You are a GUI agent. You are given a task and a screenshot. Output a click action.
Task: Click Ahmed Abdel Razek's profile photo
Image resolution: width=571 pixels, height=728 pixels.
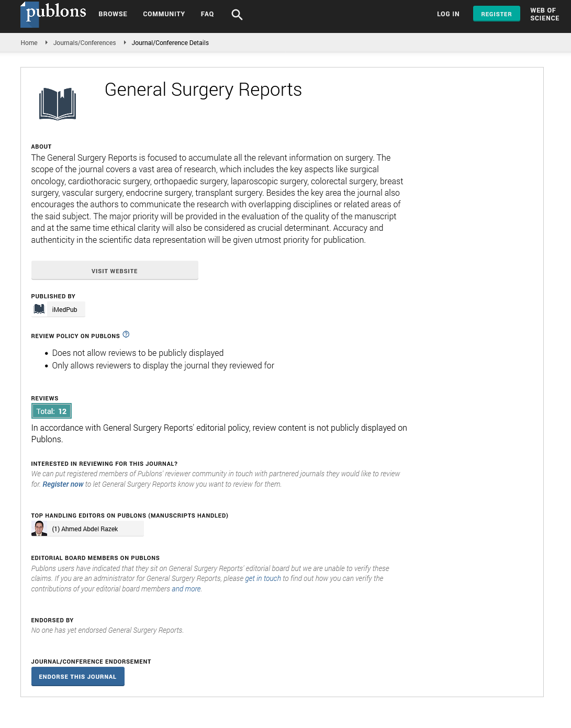click(x=39, y=529)
